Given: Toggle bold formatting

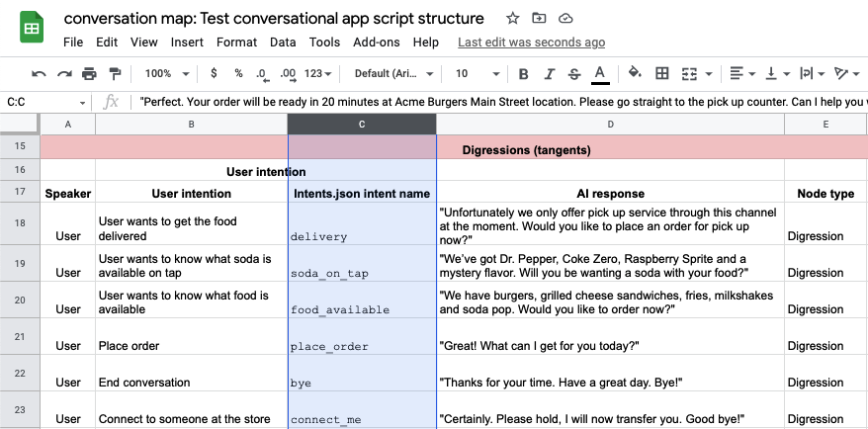Looking at the screenshot, I should pyautogui.click(x=524, y=73).
